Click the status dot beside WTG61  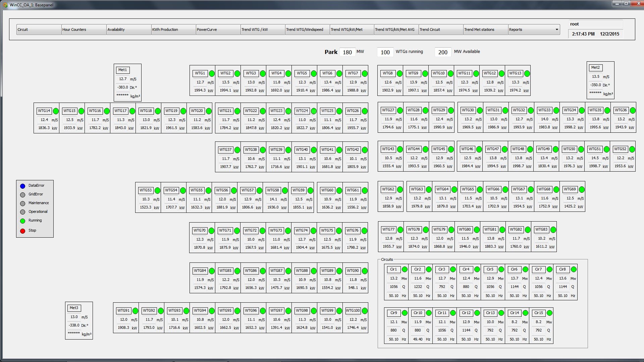click(x=365, y=190)
